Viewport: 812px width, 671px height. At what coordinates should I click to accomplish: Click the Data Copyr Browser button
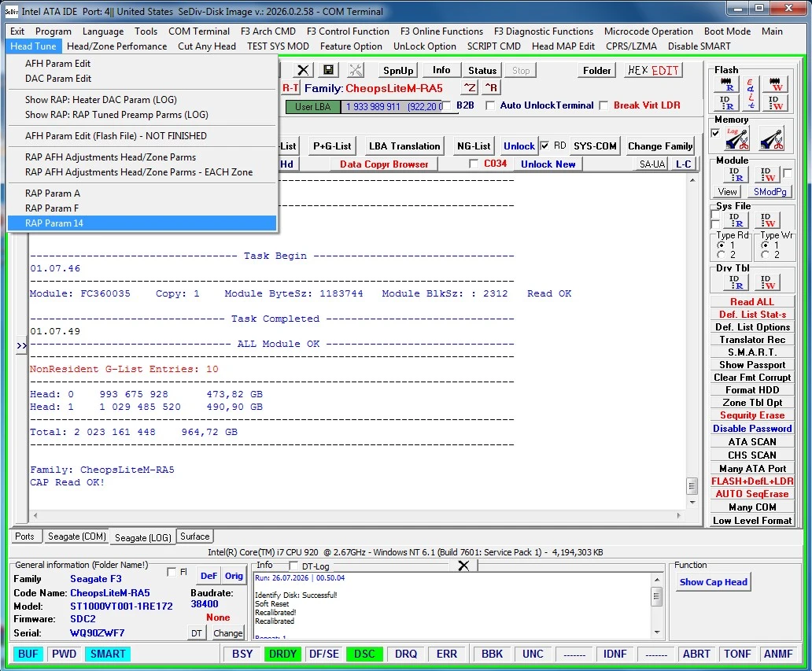tap(384, 164)
